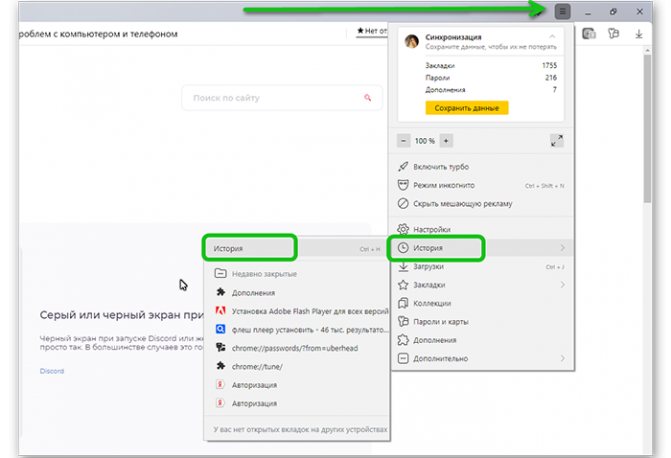The width and height of the screenshot is (671, 458).
Task: Expand История submenu arrow
Action: click(x=562, y=248)
